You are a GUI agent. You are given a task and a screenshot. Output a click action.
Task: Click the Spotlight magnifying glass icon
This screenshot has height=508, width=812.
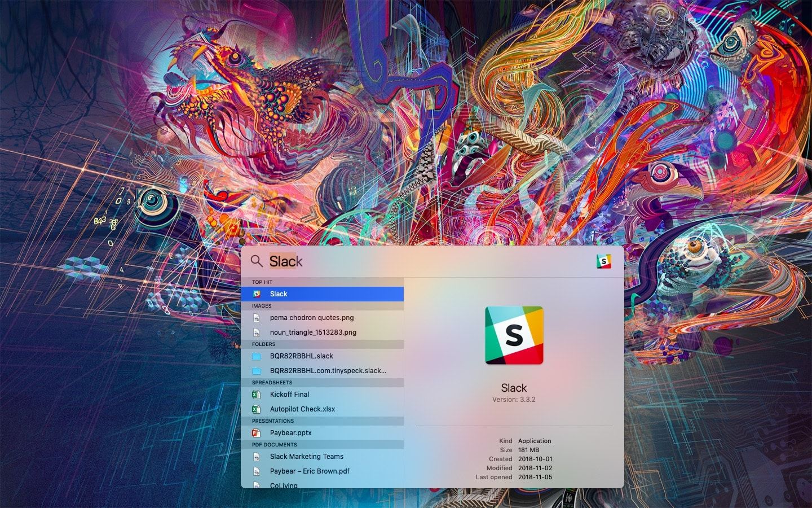coord(257,261)
